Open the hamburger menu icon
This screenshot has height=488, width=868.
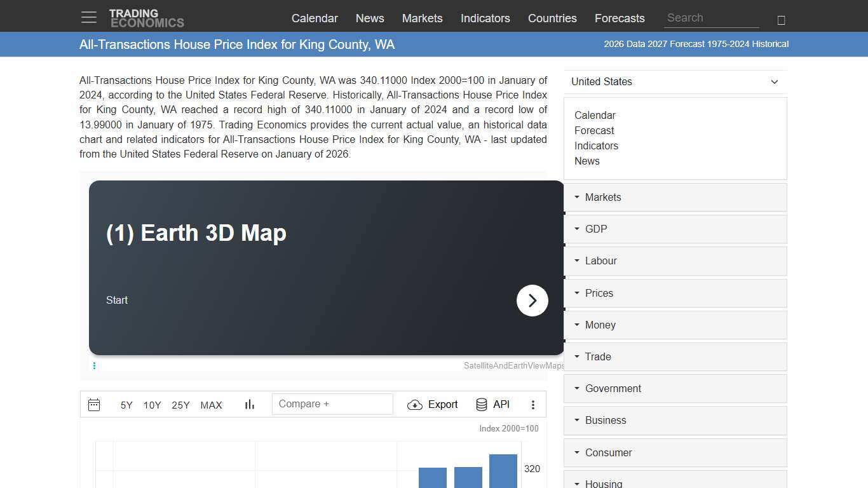(89, 18)
